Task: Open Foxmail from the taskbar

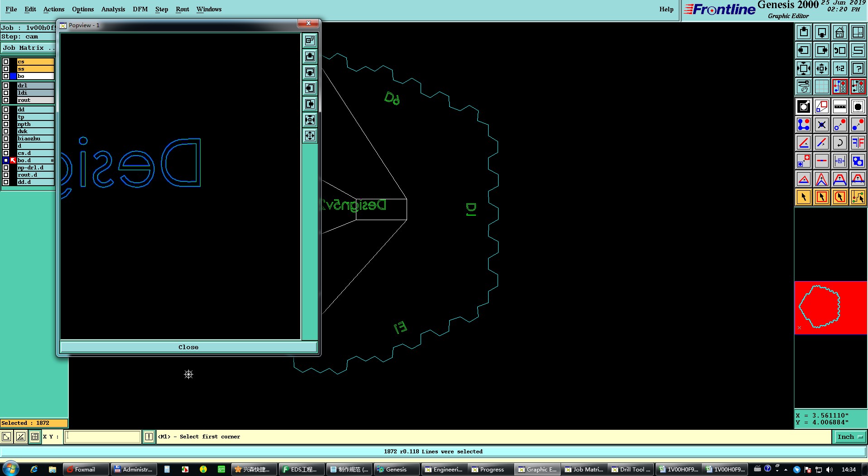Action: coord(86,469)
